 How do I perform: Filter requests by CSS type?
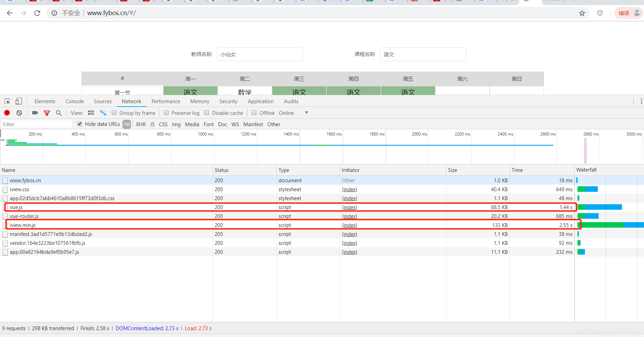click(x=163, y=124)
